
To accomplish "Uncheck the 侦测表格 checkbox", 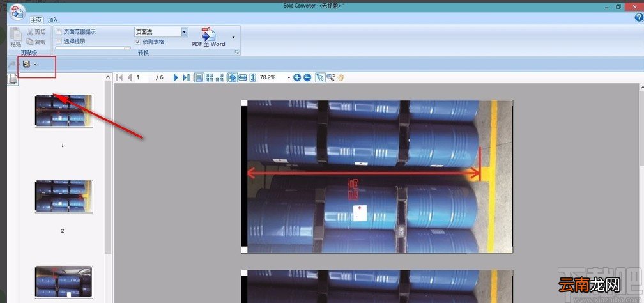I will click(x=138, y=42).
